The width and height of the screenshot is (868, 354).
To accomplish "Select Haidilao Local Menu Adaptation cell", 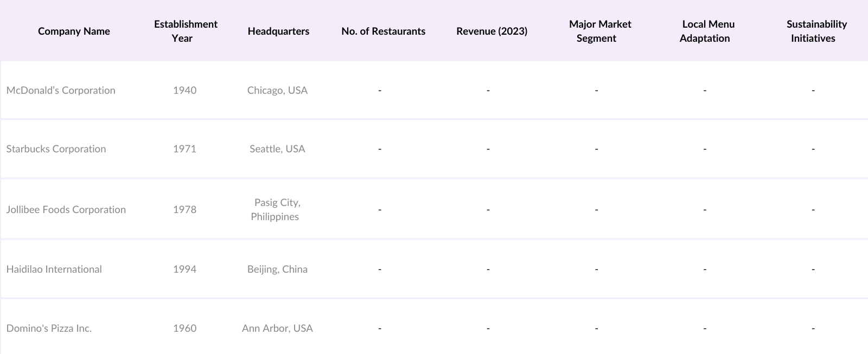I will (x=705, y=269).
